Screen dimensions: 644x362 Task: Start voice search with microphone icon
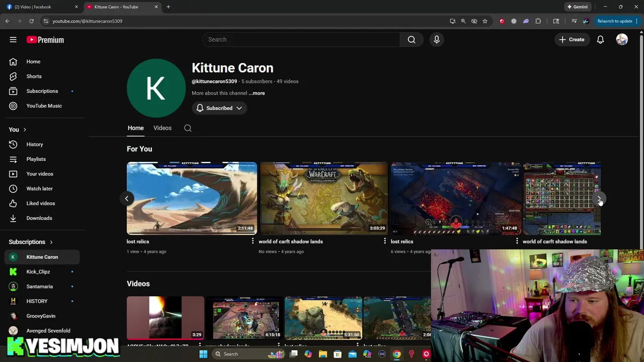coord(437,39)
